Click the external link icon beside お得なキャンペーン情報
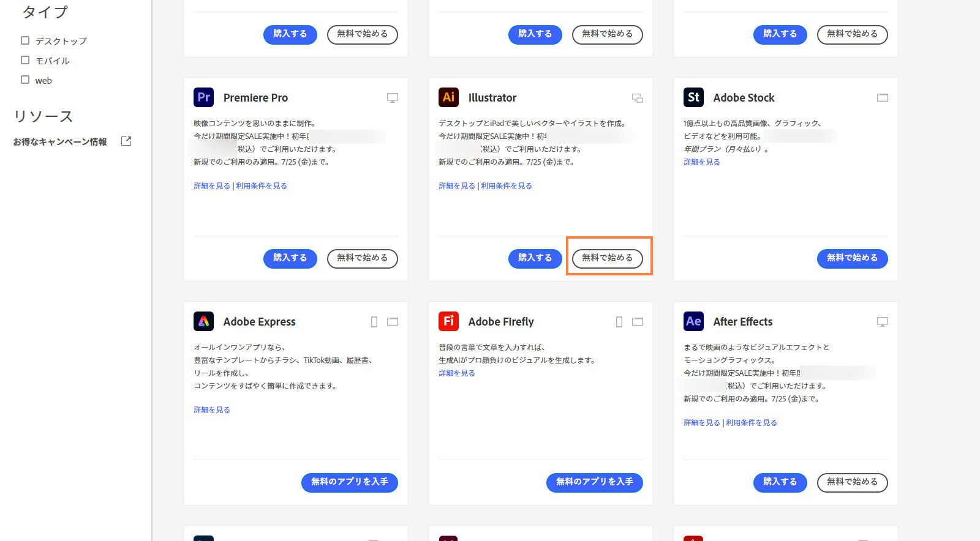The width and height of the screenshot is (980, 541). click(x=126, y=141)
